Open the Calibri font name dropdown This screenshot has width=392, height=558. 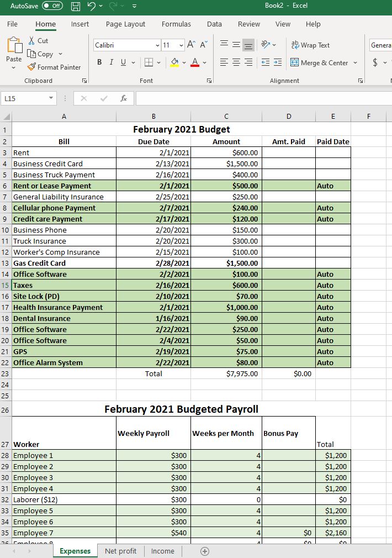tap(157, 45)
